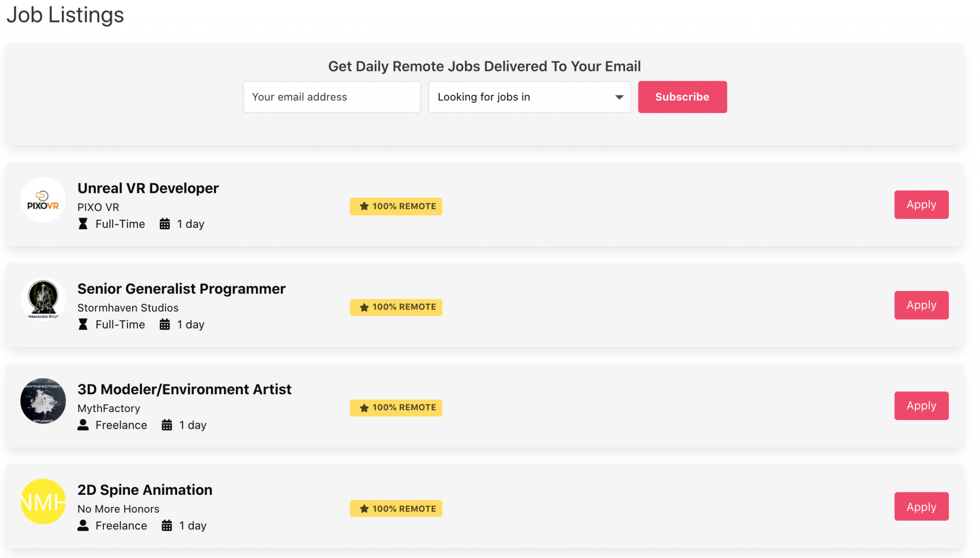Apply to the Unreal VR Developer job
This screenshot has width=980, height=558.
(x=921, y=204)
